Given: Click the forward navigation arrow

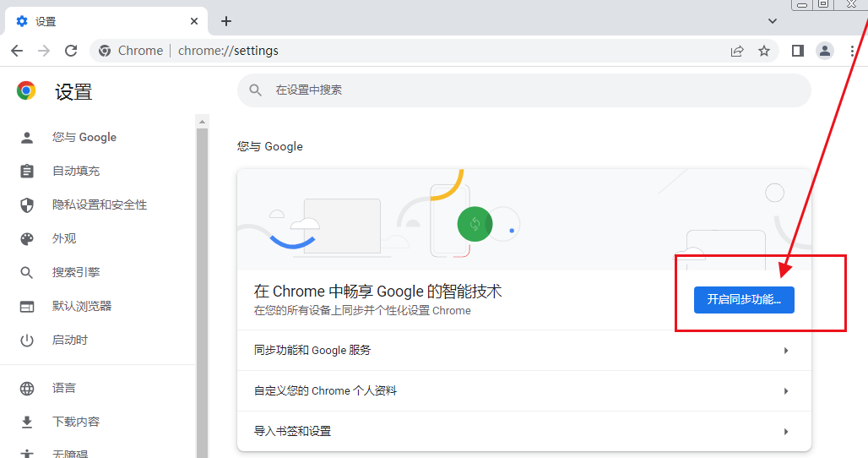Looking at the screenshot, I should pos(44,51).
